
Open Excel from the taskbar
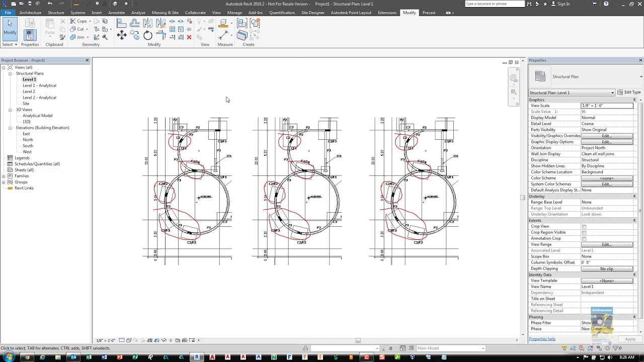[x=89, y=357]
